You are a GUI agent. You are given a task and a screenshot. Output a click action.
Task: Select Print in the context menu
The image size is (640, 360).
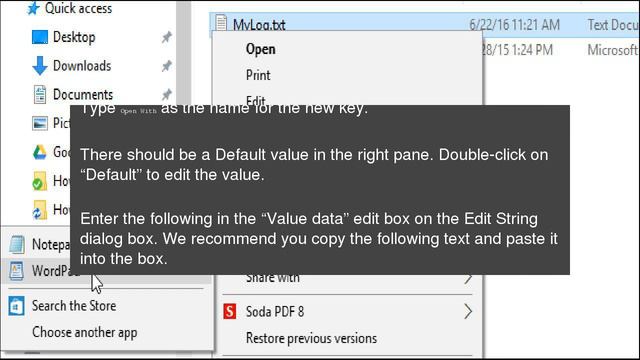(258, 75)
